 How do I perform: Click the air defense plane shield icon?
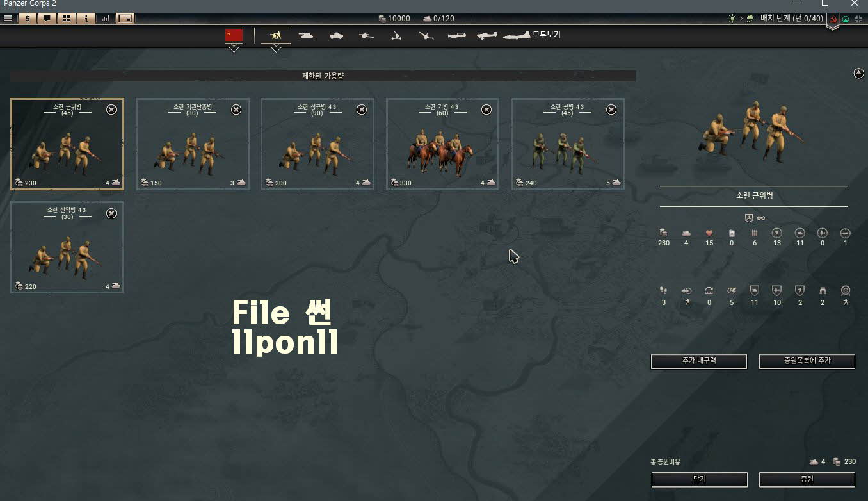(777, 290)
